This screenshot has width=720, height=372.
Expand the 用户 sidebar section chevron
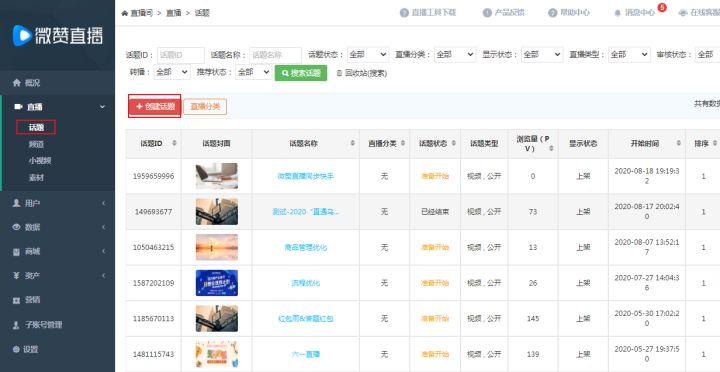(x=103, y=203)
